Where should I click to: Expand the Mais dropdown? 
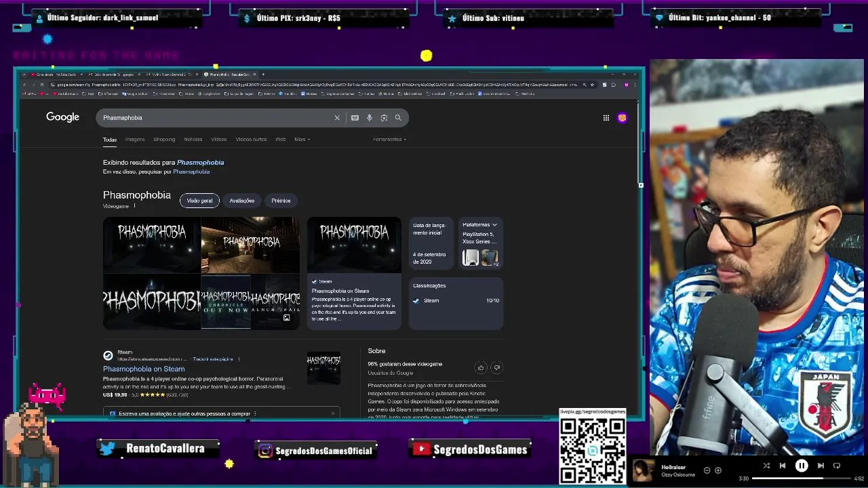click(302, 140)
